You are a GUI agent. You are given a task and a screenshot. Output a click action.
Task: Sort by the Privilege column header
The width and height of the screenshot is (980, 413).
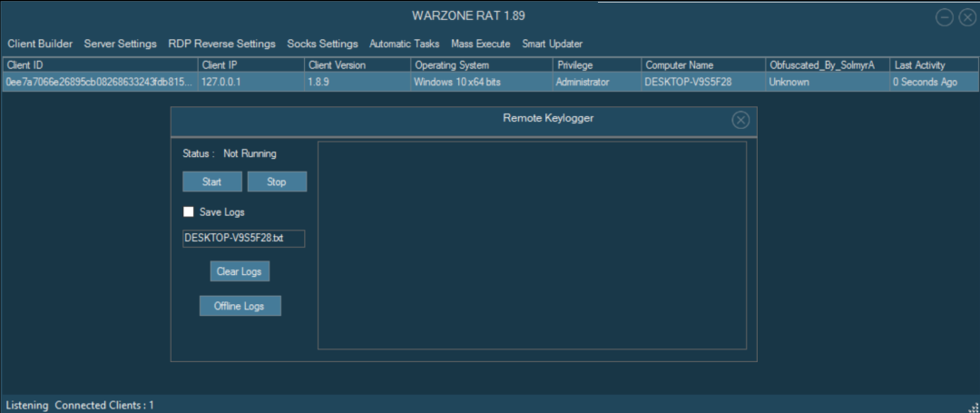pyautogui.click(x=597, y=65)
